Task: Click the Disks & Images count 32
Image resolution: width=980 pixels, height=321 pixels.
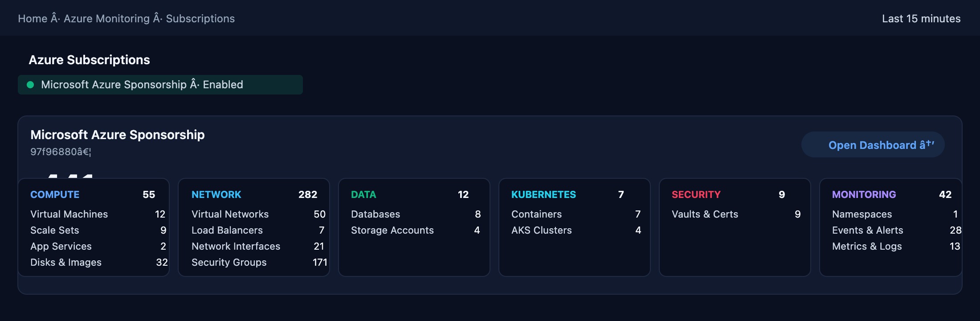Action: pyautogui.click(x=162, y=262)
